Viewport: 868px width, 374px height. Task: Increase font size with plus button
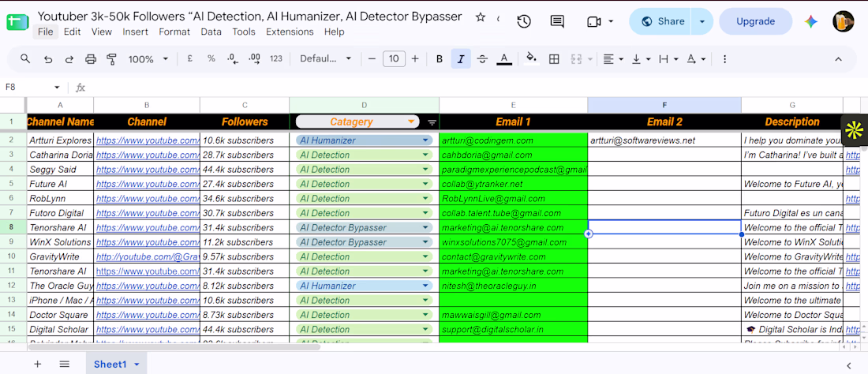pyautogui.click(x=415, y=58)
